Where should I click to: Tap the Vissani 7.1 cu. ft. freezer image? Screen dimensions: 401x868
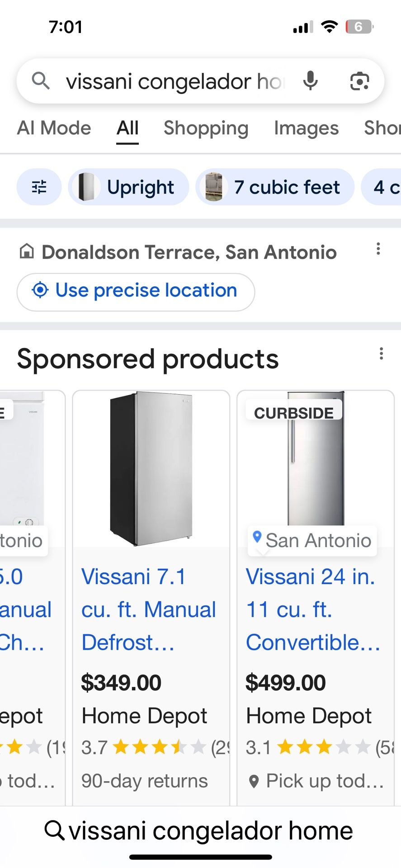pos(151,468)
